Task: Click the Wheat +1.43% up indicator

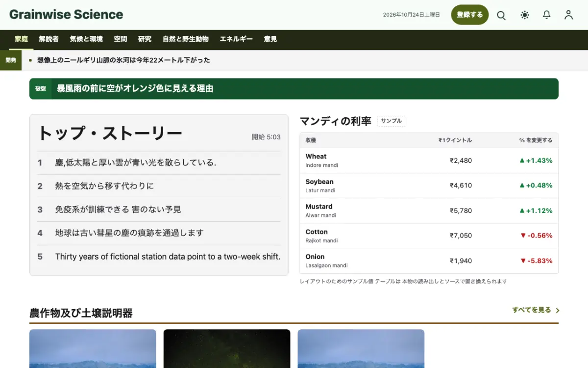Action: click(x=536, y=160)
